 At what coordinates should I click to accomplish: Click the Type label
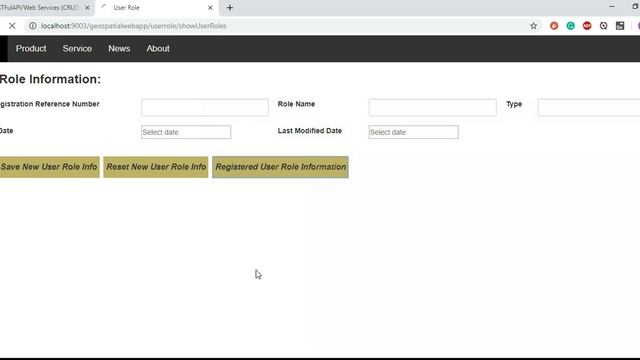point(514,104)
